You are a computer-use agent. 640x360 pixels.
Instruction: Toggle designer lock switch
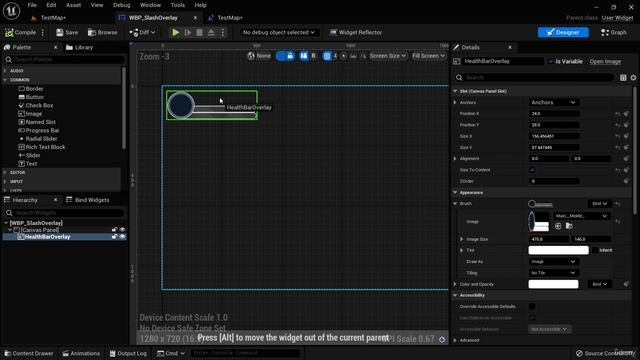click(285, 56)
